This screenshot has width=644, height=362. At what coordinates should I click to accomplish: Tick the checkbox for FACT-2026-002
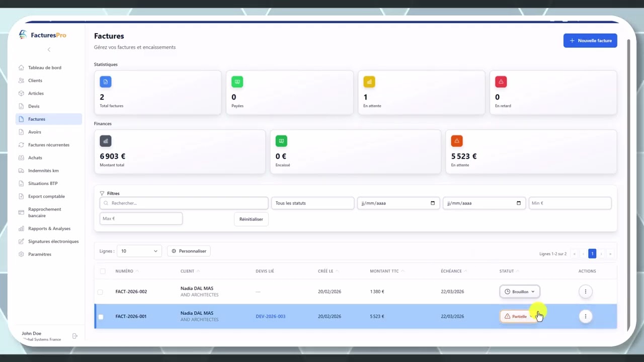click(x=100, y=292)
